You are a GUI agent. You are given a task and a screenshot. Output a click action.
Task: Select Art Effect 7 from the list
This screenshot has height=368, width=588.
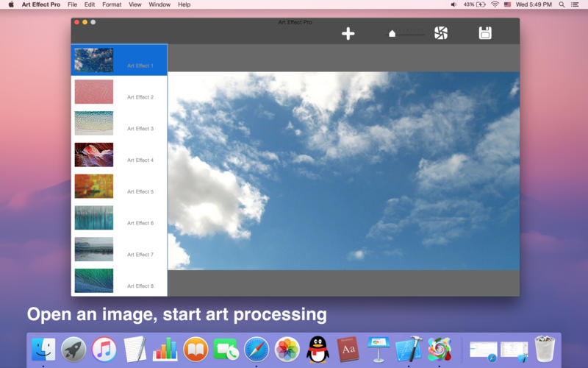click(94, 250)
